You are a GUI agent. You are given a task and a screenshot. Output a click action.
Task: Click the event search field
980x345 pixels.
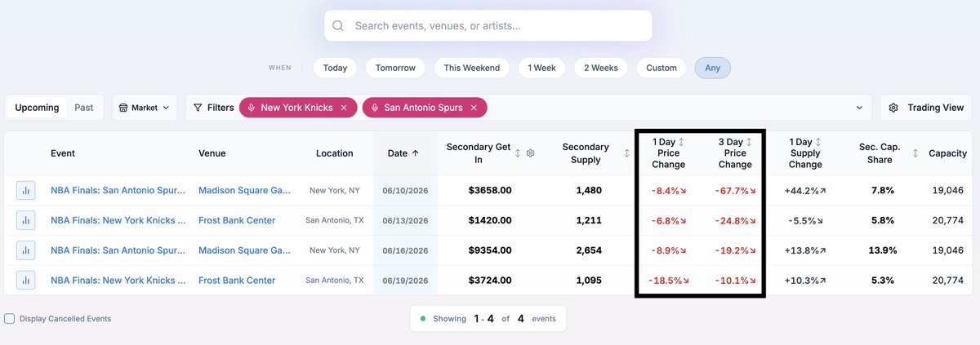(488, 26)
